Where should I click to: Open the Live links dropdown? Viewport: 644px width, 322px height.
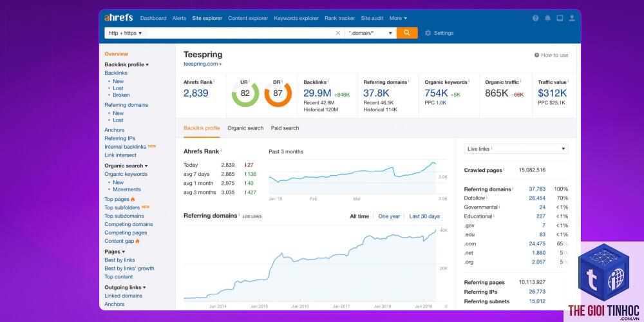516,149
